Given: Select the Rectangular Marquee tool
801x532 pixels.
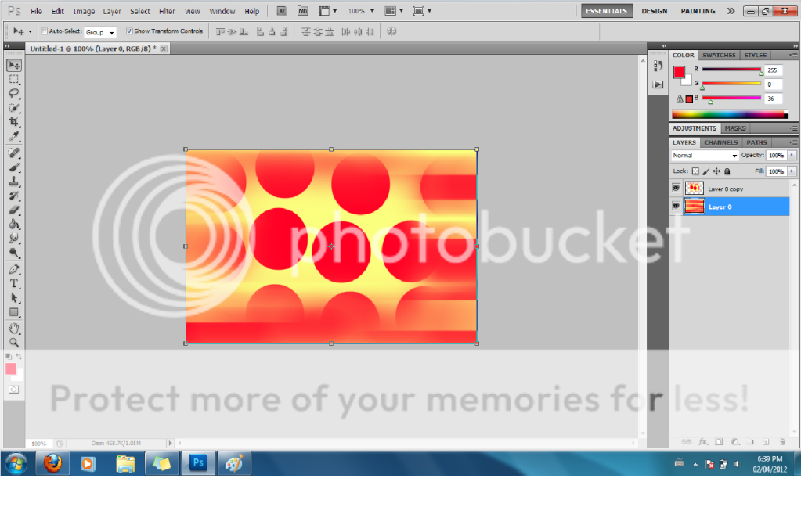Looking at the screenshot, I should point(14,79).
